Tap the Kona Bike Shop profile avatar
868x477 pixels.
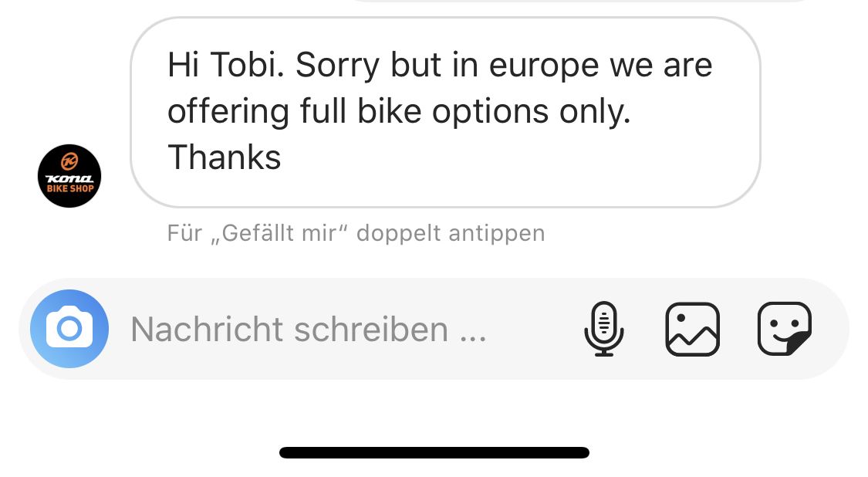click(69, 176)
